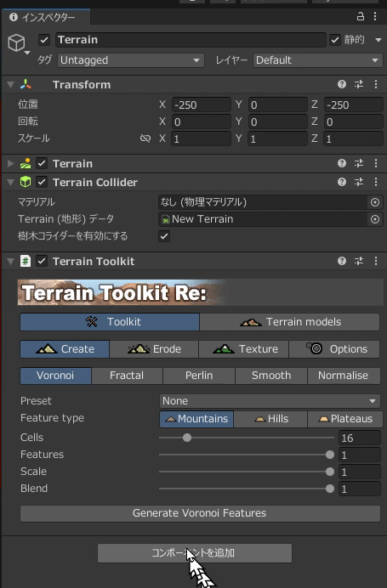387x588 pixels.
Task: Open Transform presets slider icon
Action: [x=359, y=84]
